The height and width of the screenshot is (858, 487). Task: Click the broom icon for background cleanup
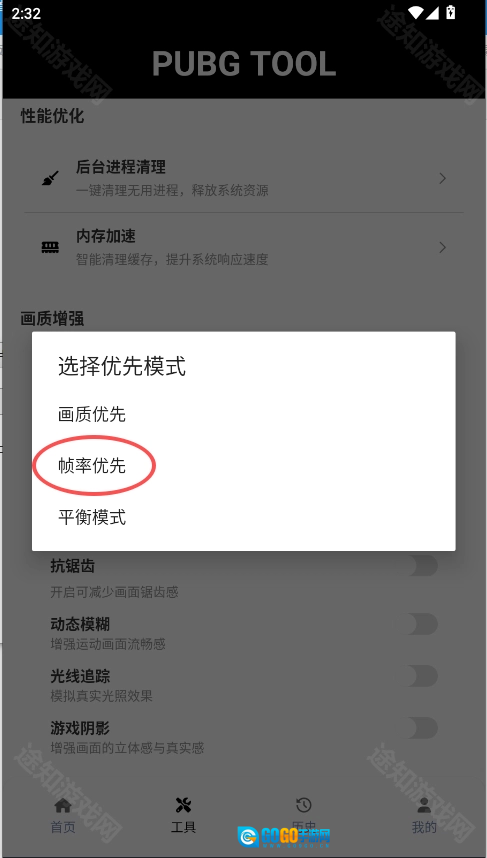[50, 178]
